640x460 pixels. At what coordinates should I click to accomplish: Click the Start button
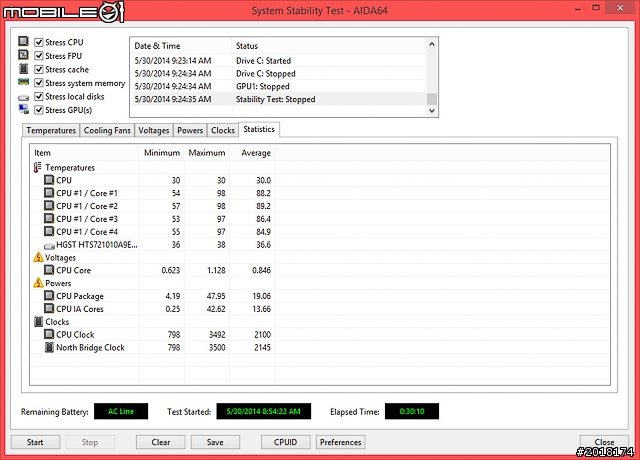click(x=35, y=442)
